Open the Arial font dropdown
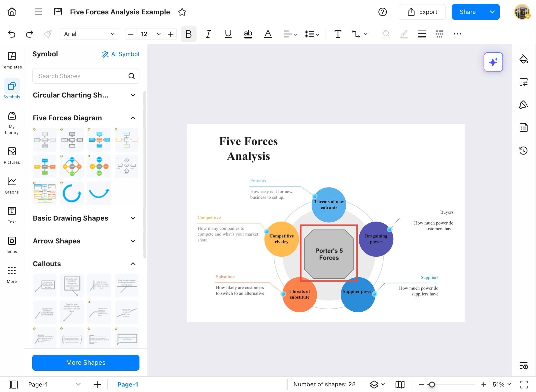Viewport: 536px width, 392px height. click(89, 34)
